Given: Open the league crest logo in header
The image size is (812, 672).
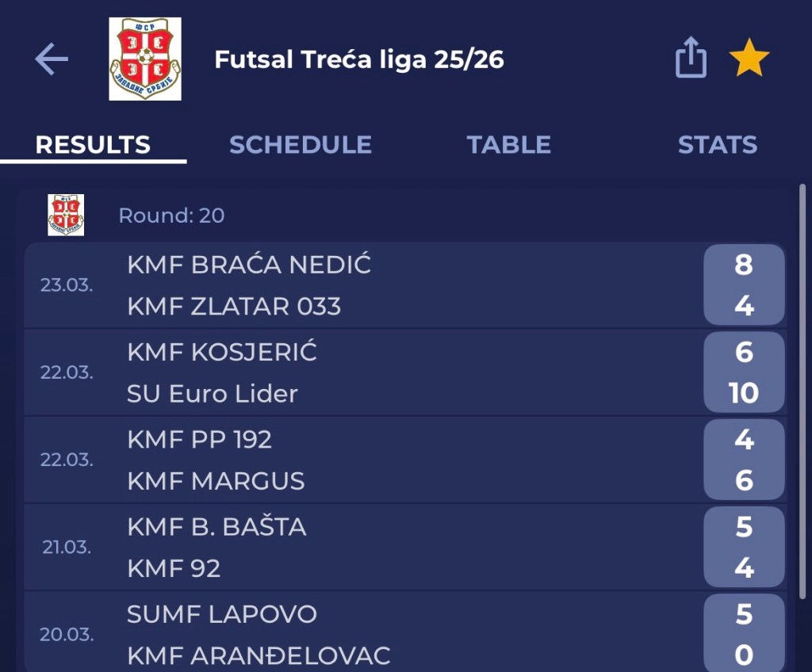Looking at the screenshot, I should pos(145,59).
